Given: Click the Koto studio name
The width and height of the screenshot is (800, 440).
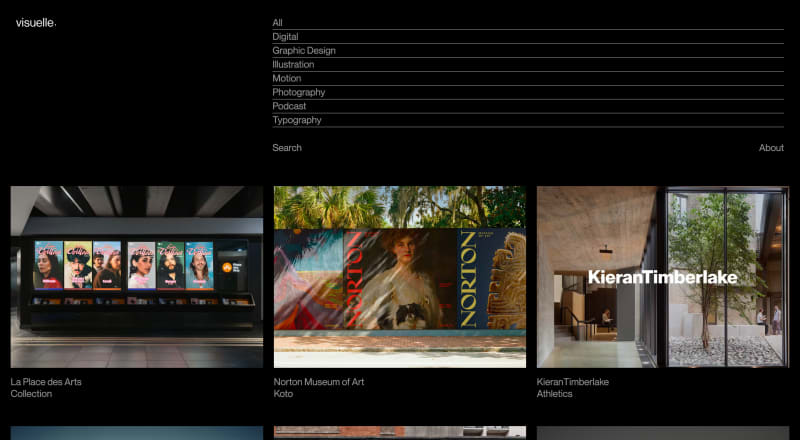Looking at the screenshot, I should (x=283, y=394).
